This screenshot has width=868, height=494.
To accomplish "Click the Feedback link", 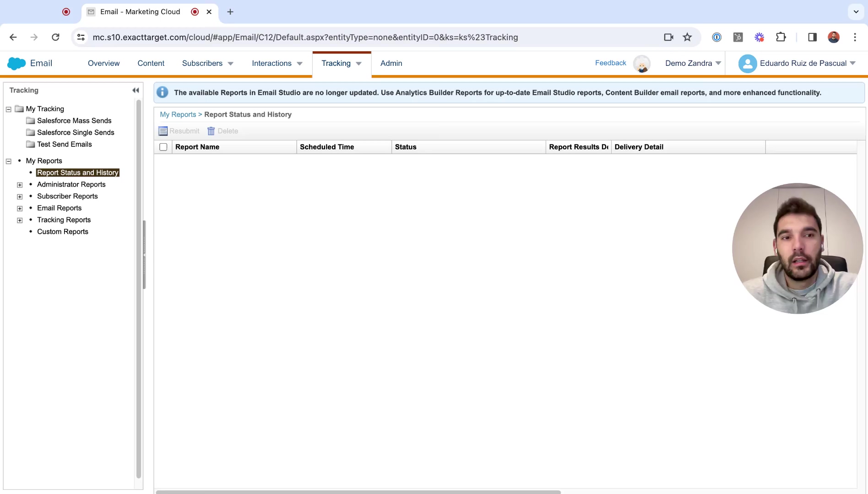I will click(x=611, y=63).
